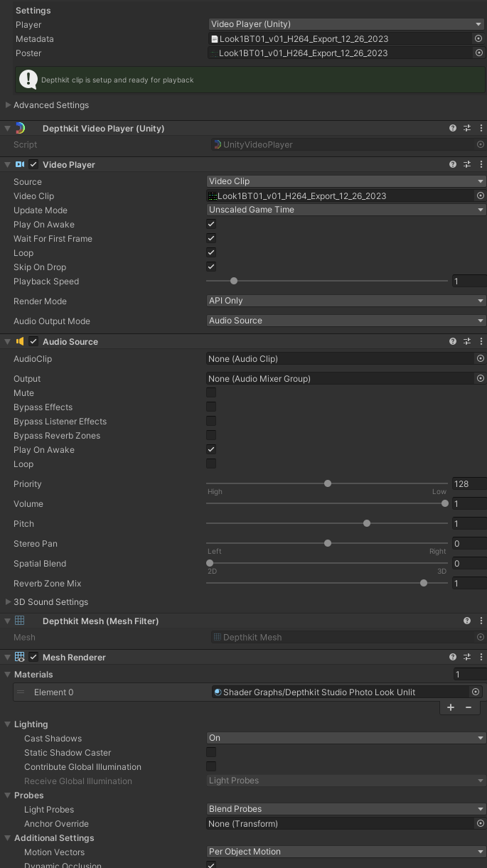This screenshot has width=487, height=868.
Task: Click the object picker next to Video Clip
Action: pos(480,195)
